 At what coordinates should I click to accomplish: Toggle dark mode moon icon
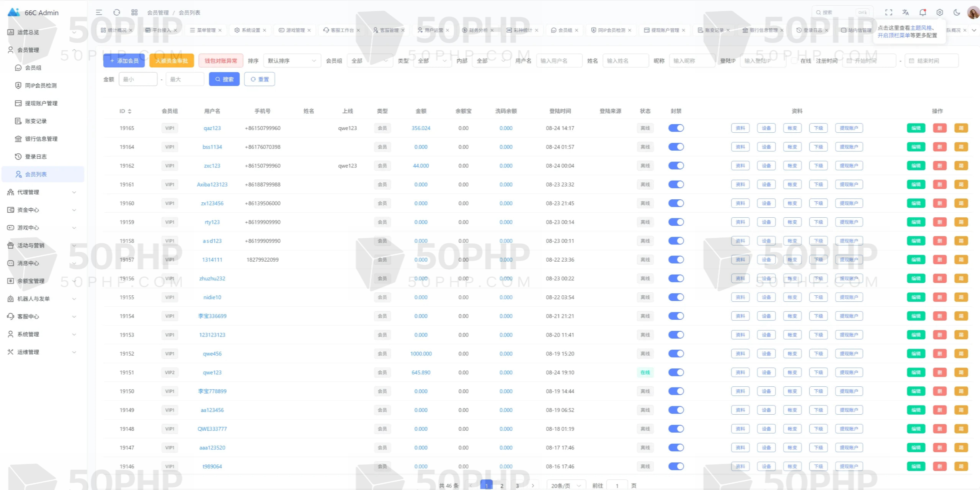[957, 12]
